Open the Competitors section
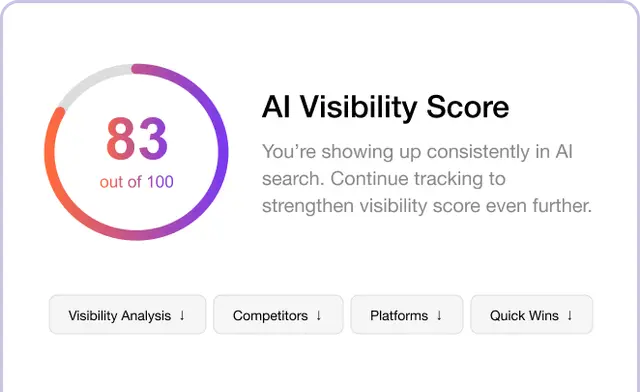The image size is (640, 392). coord(278,315)
